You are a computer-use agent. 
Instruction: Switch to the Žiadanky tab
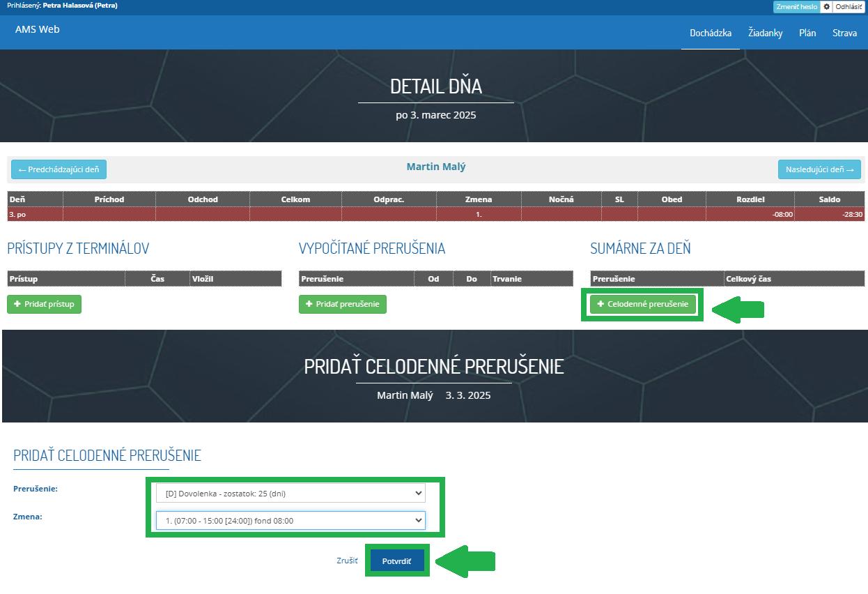[765, 33]
